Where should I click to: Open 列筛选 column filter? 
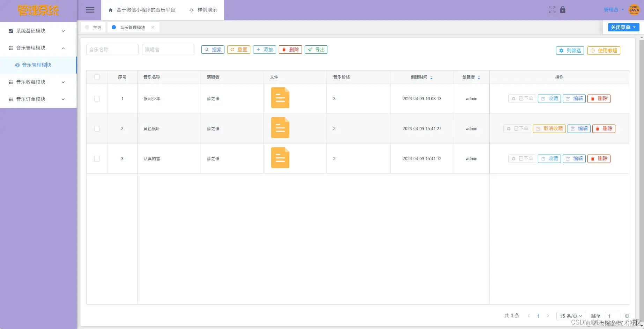pos(570,51)
